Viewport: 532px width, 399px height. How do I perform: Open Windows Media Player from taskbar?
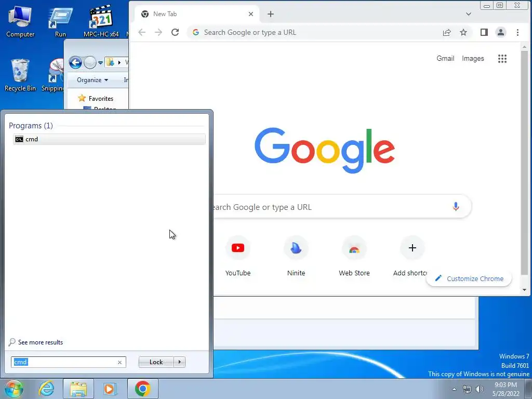[x=110, y=389]
